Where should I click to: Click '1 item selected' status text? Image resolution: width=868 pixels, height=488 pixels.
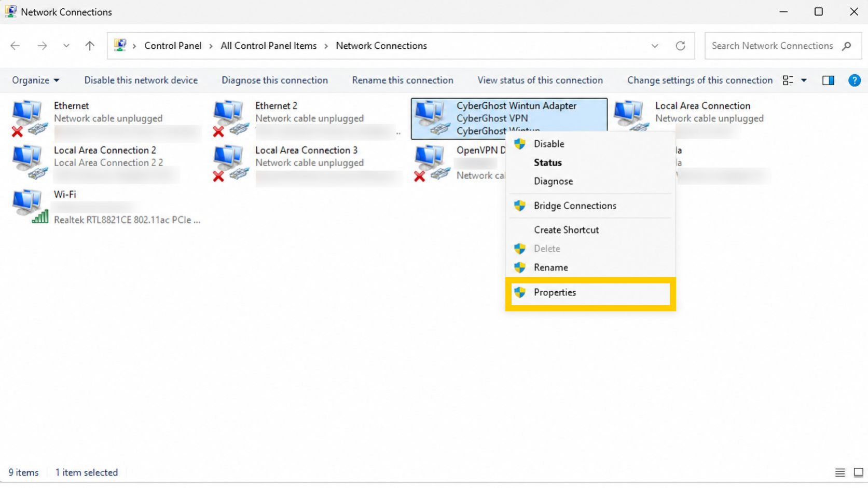pyautogui.click(x=87, y=472)
